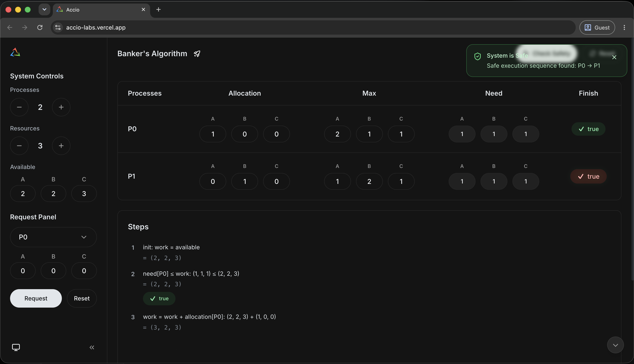
Task: Edit P1 Allocation A field
Action: coord(213,181)
